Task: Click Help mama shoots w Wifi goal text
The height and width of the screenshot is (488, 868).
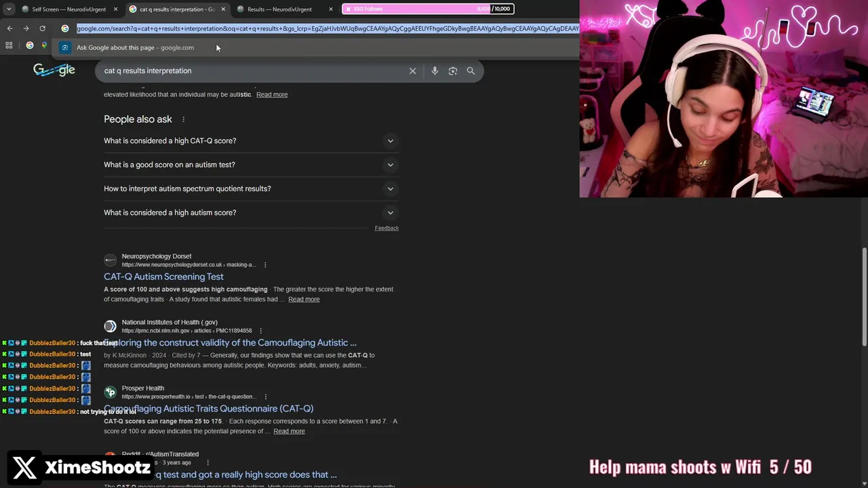Action: [x=700, y=467]
